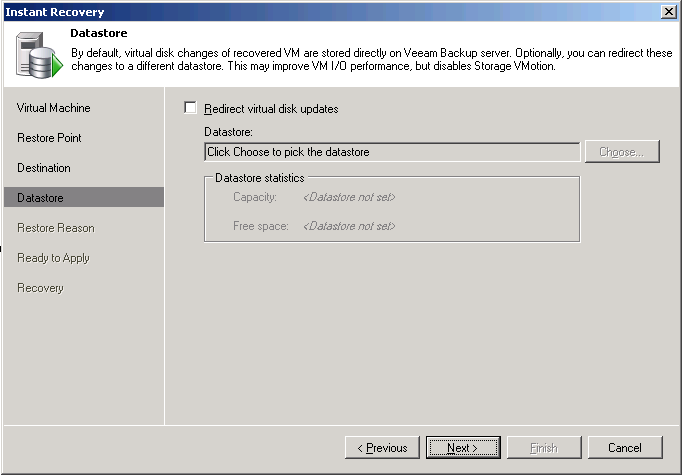This screenshot has height=475, width=683.
Task: Click the Redirect virtual disk updates label
Action: 278,109
